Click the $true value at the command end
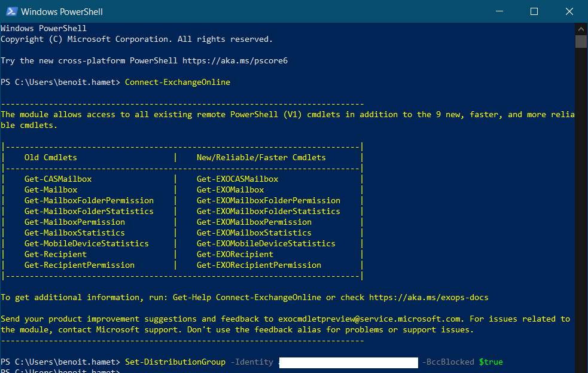The width and height of the screenshot is (588, 373). pos(490,362)
